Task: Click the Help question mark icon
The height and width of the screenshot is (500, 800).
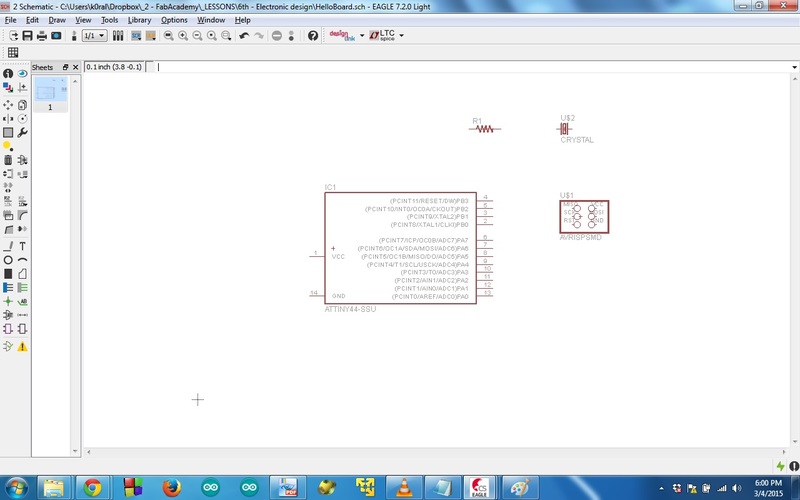Action: 313,36
